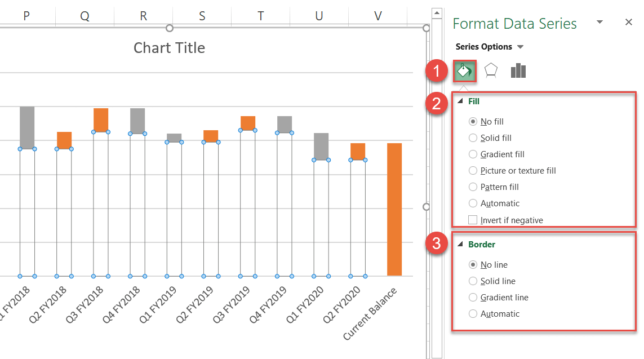Click the Q4 FY2019 axis label
644x359 pixels.
(x=268, y=305)
